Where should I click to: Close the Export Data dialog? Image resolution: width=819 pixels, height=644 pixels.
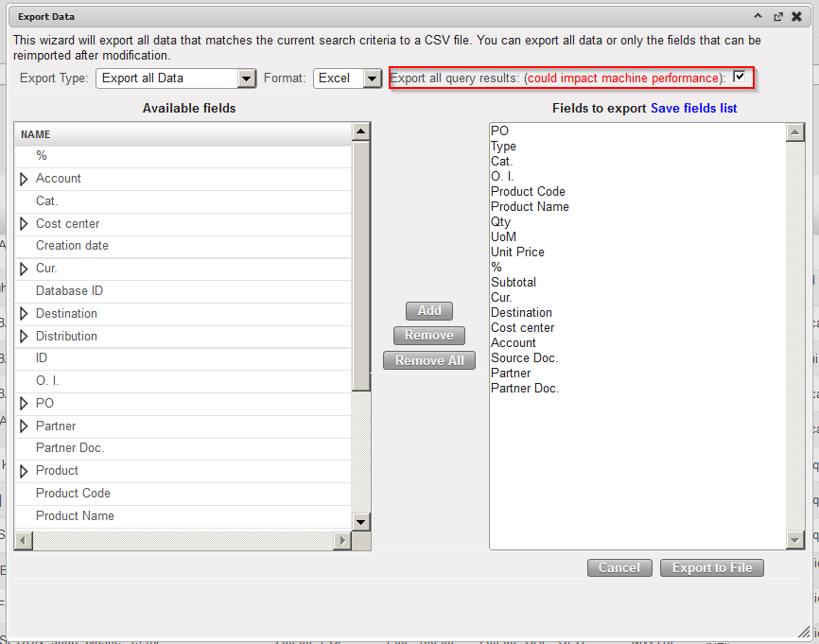(796, 16)
